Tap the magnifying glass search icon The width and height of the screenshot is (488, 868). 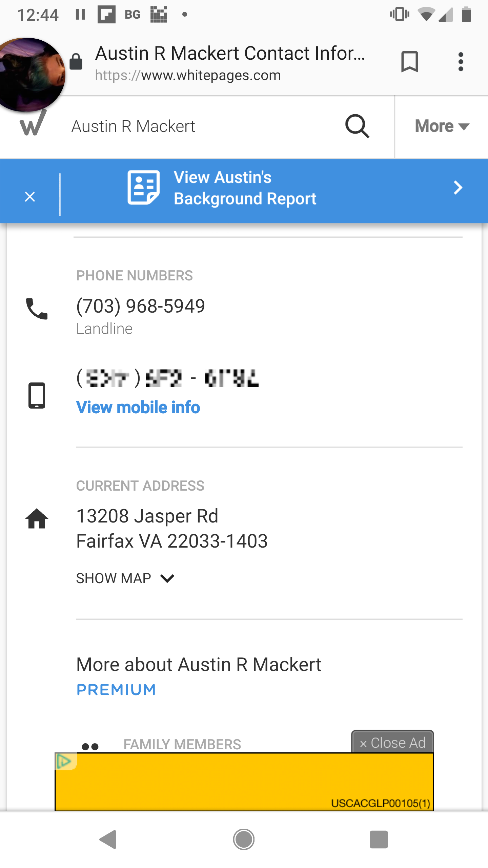(357, 126)
